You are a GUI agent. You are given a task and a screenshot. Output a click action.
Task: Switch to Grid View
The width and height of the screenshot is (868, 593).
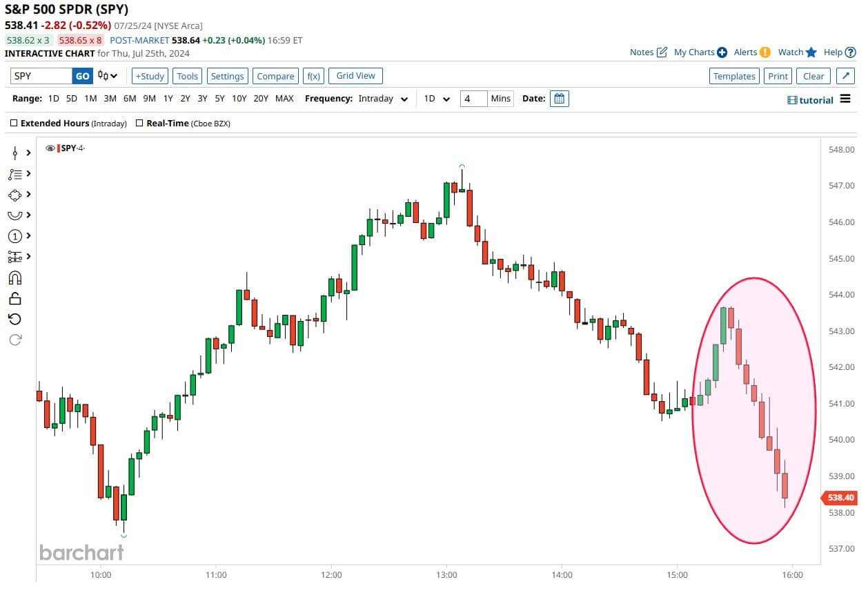pyautogui.click(x=355, y=76)
